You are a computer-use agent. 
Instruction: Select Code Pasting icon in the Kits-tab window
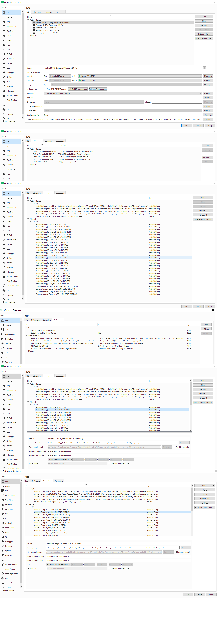4,100
